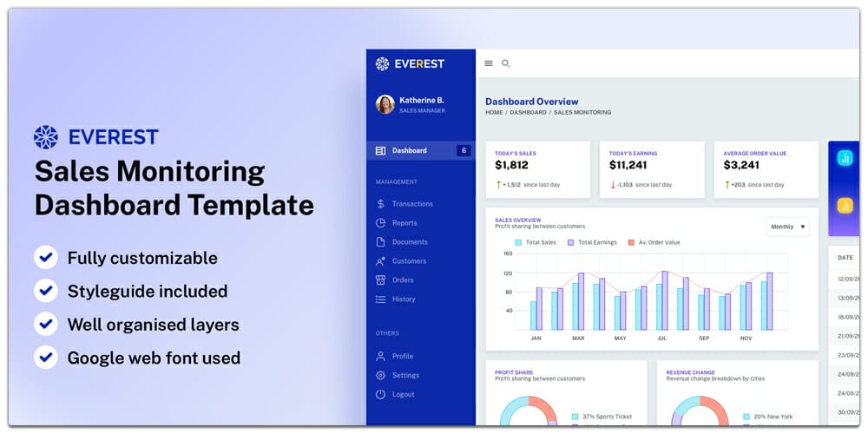Click the DATE column header
Screen dimensions: 868x434
coord(845,258)
